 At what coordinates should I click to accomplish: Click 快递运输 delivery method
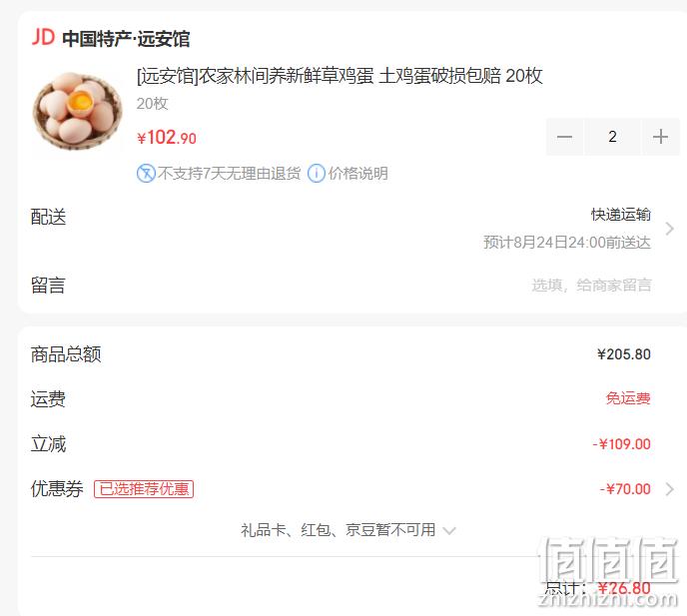tap(621, 215)
